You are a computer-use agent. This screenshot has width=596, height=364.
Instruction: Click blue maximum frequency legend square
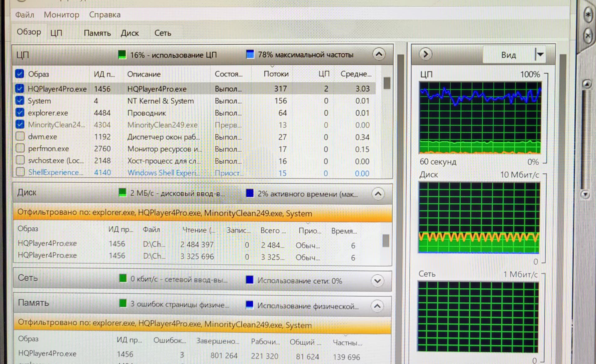[250, 55]
